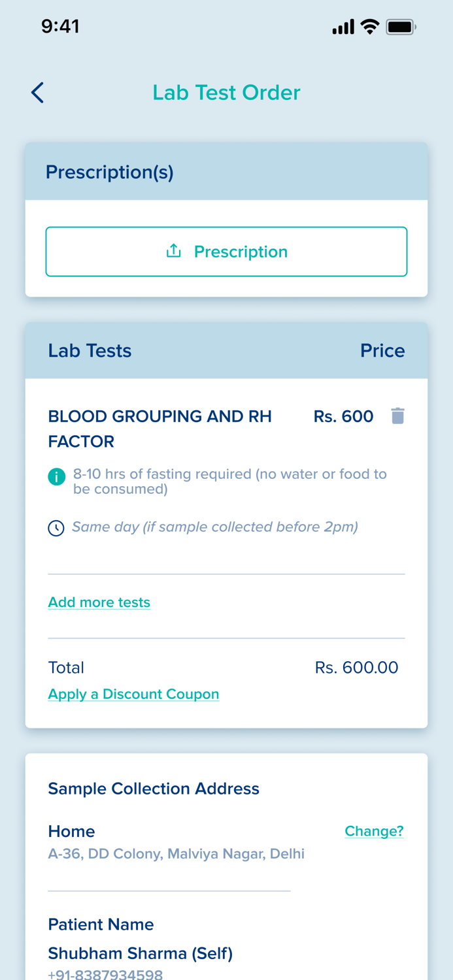The image size is (453, 980).
Task: Tap the Wi-Fi icon in the status bar
Action: (371, 26)
